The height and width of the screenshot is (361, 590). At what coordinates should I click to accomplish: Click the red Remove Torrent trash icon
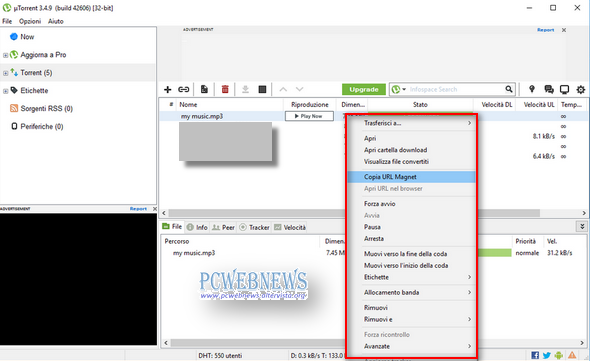[225, 89]
